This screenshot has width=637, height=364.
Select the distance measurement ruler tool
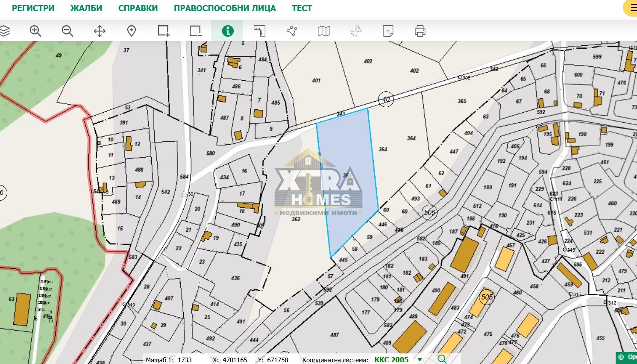click(x=260, y=31)
